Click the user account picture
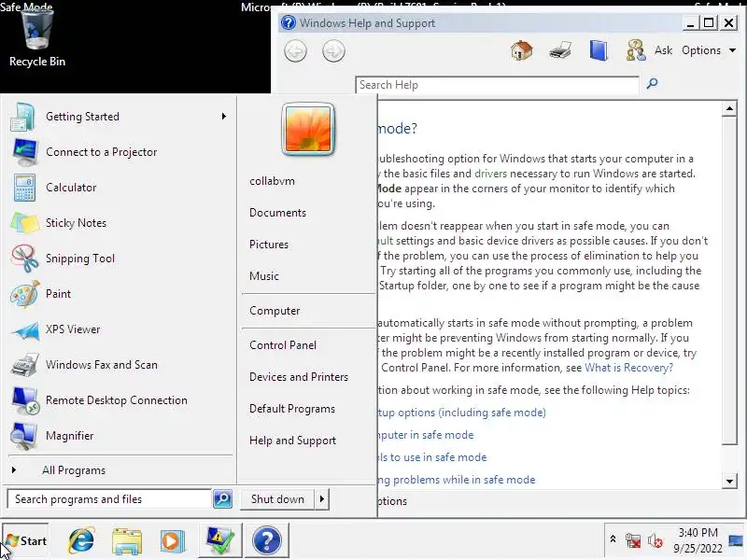The width and height of the screenshot is (747, 560). pyautogui.click(x=308, y=129)
